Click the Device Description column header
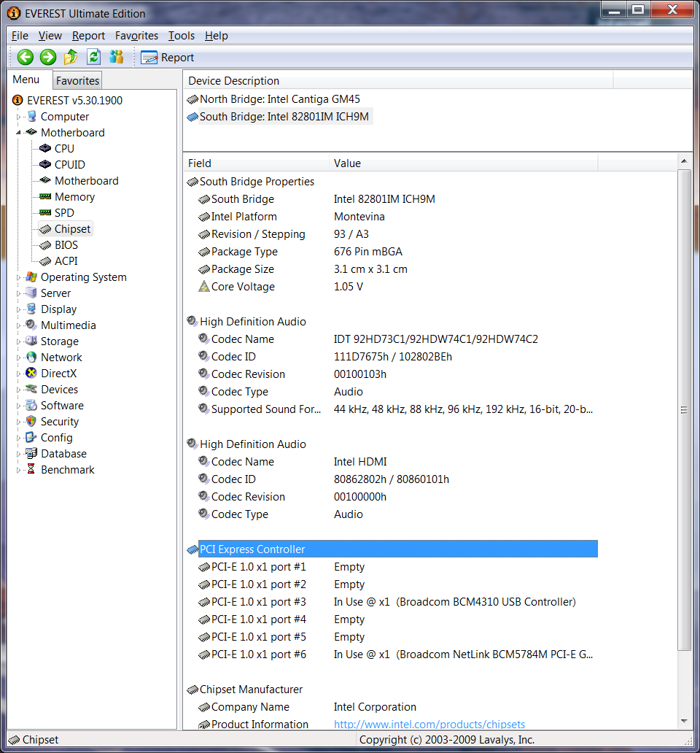 pyautogui.click(x=398, y=81)
